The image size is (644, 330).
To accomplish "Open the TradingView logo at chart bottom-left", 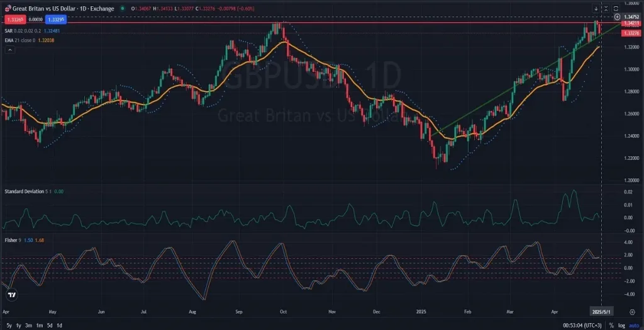I will point(12,295).
